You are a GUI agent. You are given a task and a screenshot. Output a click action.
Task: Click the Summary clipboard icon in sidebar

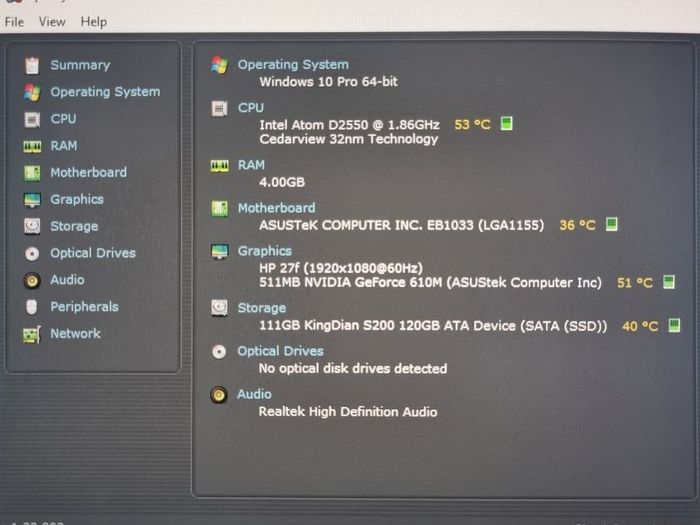tap(32, 66)
